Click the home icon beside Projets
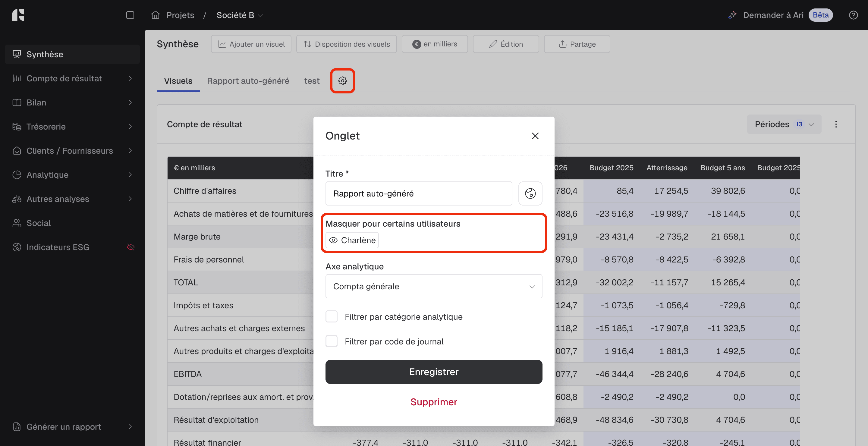 [x=155, y=15]
